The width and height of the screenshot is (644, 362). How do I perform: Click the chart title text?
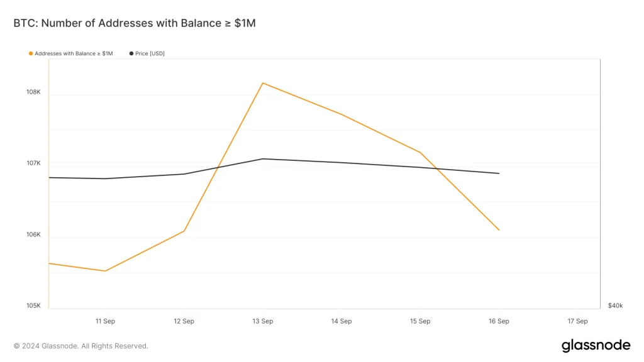coord(135,23)
